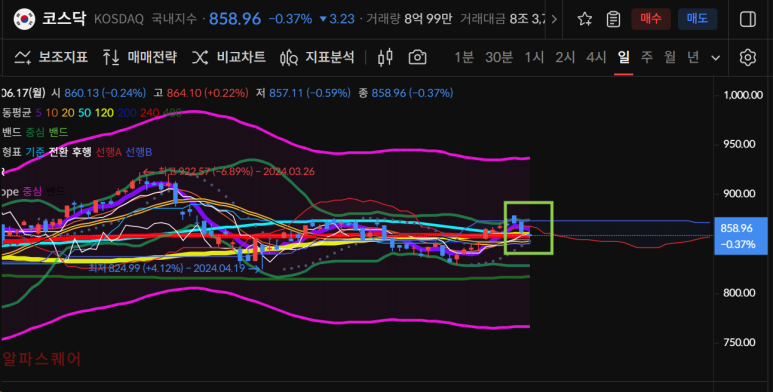
Task: Open the 매매전략 trading strategy tool
Action: click(x=140, y=57)
